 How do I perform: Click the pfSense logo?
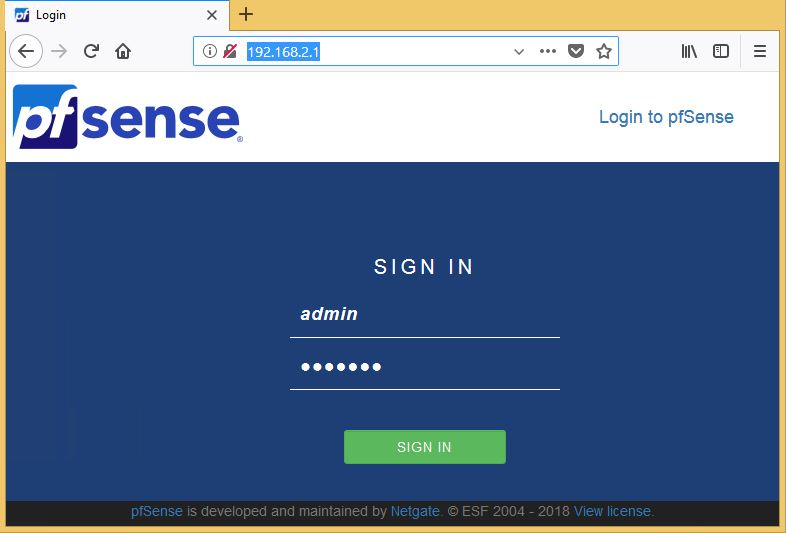(128, 116)
